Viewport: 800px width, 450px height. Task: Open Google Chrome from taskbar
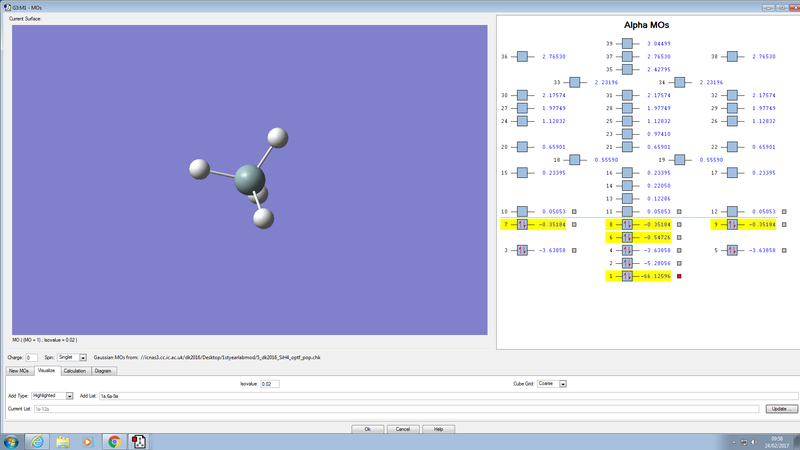114,441
